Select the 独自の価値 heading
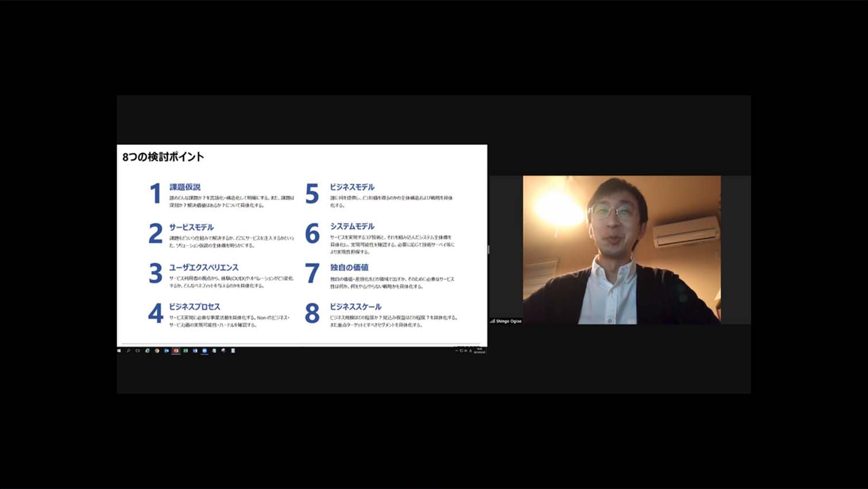Screen dimensions: 868x489 point(349,268)
